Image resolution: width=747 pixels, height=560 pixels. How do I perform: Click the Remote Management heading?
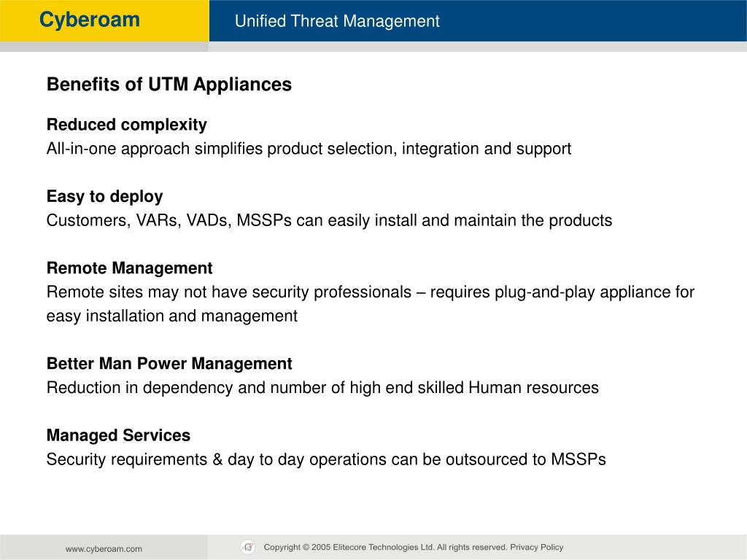130,268
